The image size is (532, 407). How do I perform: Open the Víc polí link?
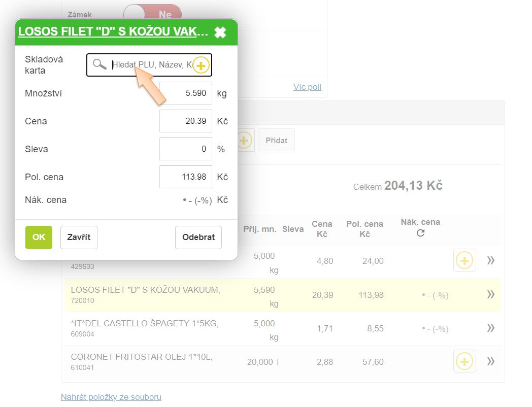point(307,87)
